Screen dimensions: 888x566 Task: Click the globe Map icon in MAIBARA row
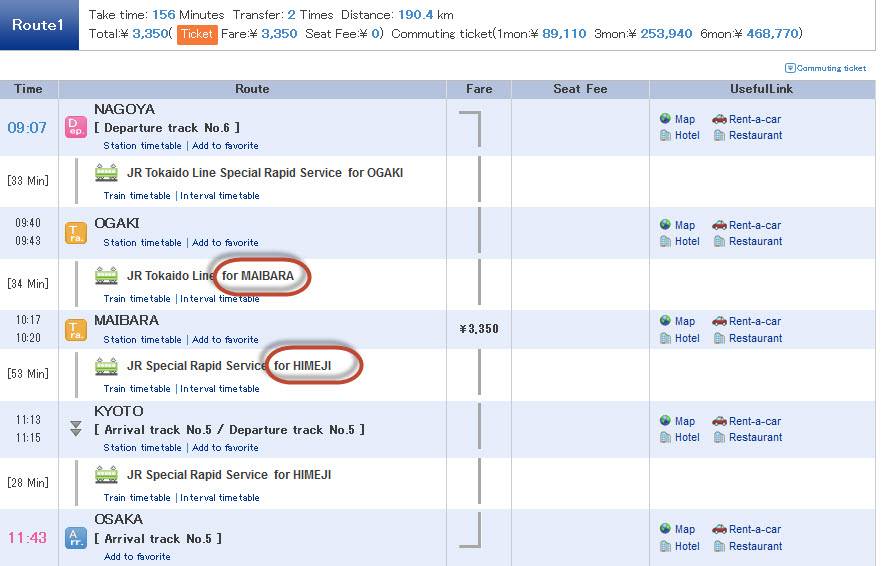[x=665, y=321]
